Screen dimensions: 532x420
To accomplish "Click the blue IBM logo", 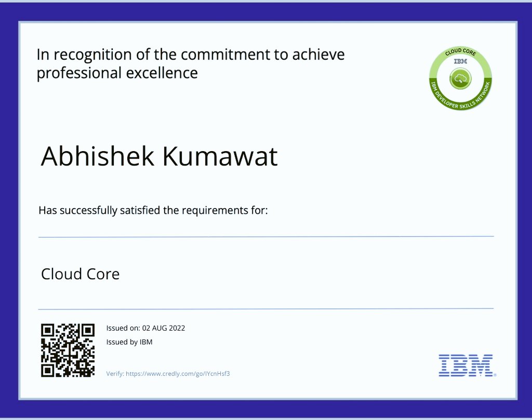I will click(x=467, y=365).
